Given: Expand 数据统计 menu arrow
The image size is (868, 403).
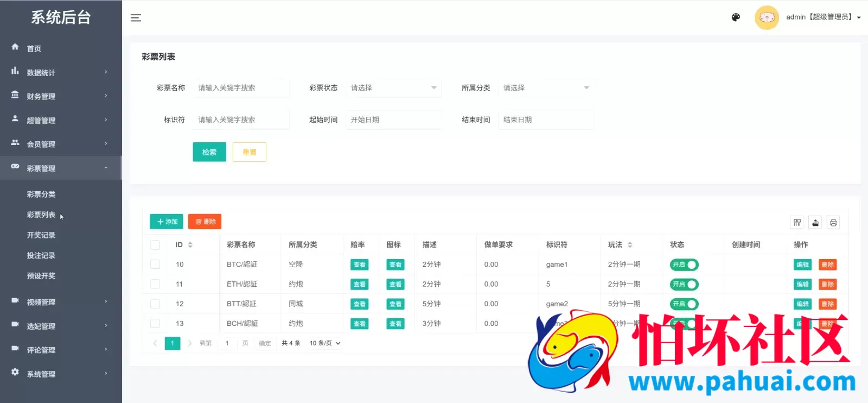Looking at the screenshot, I should (106, 72).
